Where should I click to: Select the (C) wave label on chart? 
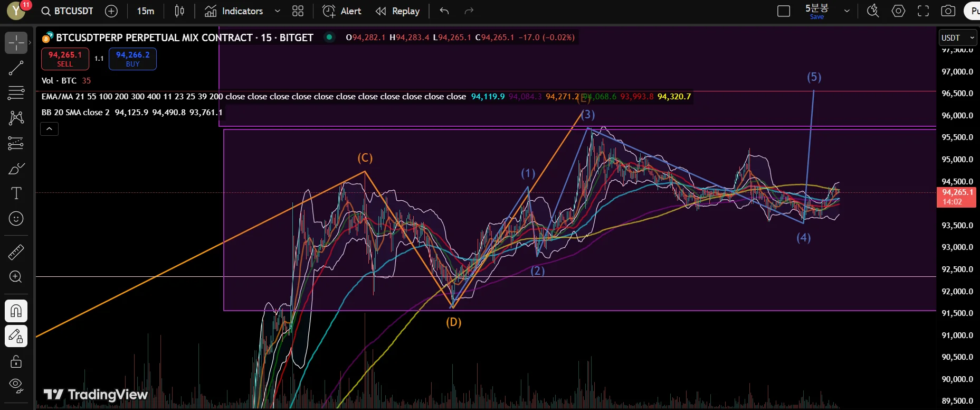point(365,158)
